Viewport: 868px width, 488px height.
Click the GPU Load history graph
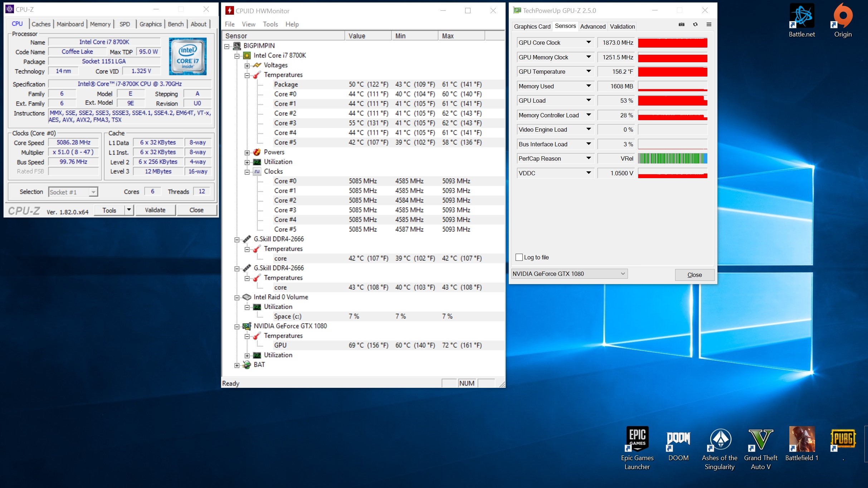point(673,101)
